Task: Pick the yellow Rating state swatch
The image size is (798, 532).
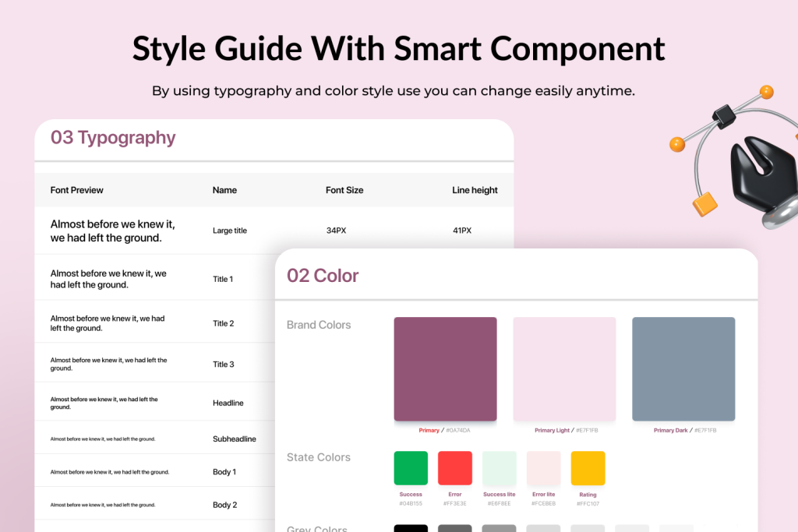Action: 588,468
